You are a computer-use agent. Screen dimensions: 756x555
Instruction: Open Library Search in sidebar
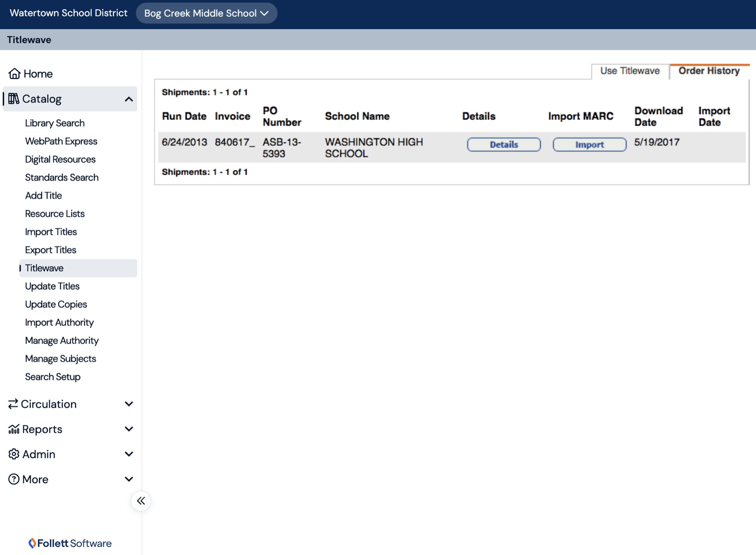[55, 123]
